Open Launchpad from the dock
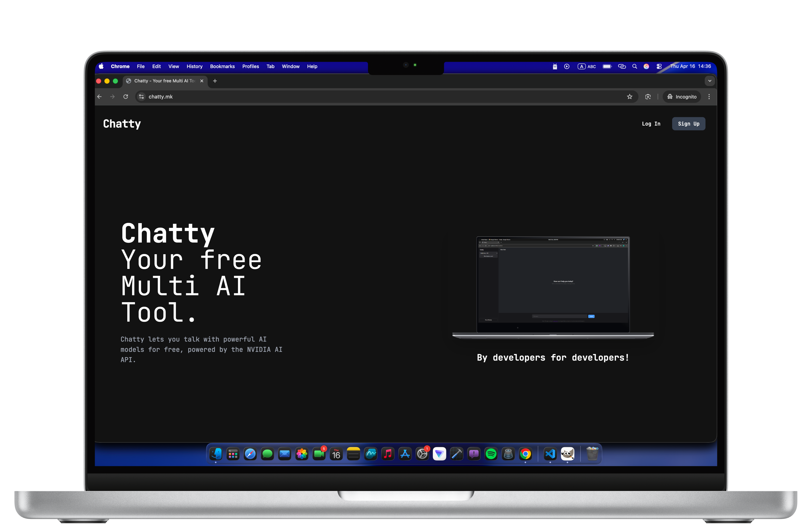The image size is (812, 528). [233, 454]
